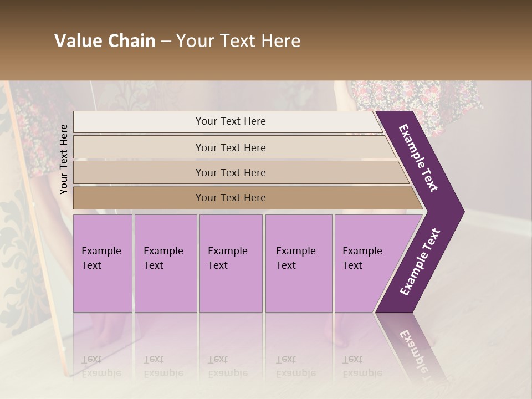The height and width of the screenshot is (399, 532).
Task: Click the third 'Your Text Here' bar
Action: (x=241, y=172)
